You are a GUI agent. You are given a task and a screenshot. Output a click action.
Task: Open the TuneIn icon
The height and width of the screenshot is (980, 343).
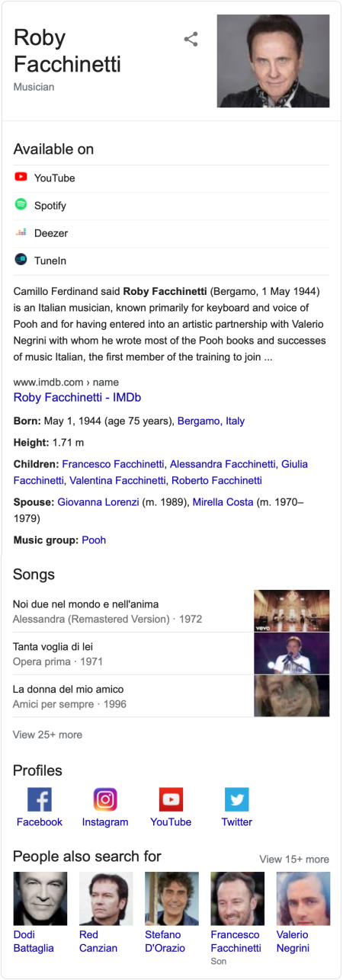21,259
